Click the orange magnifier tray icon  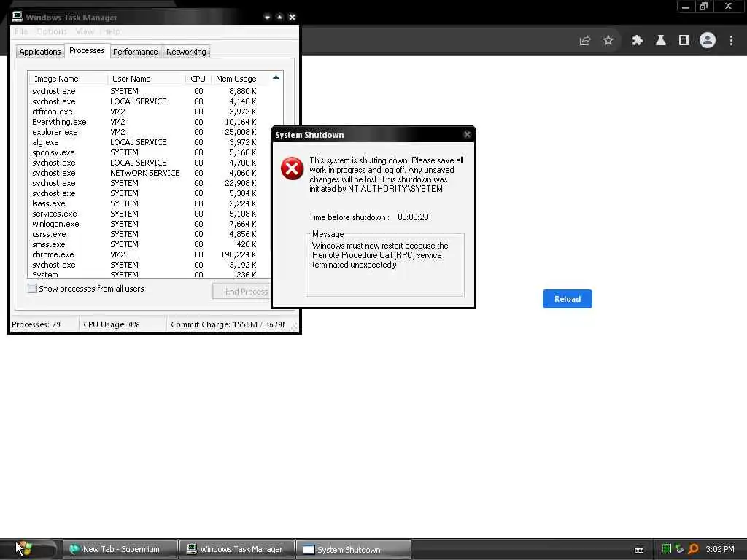[694, 548]
